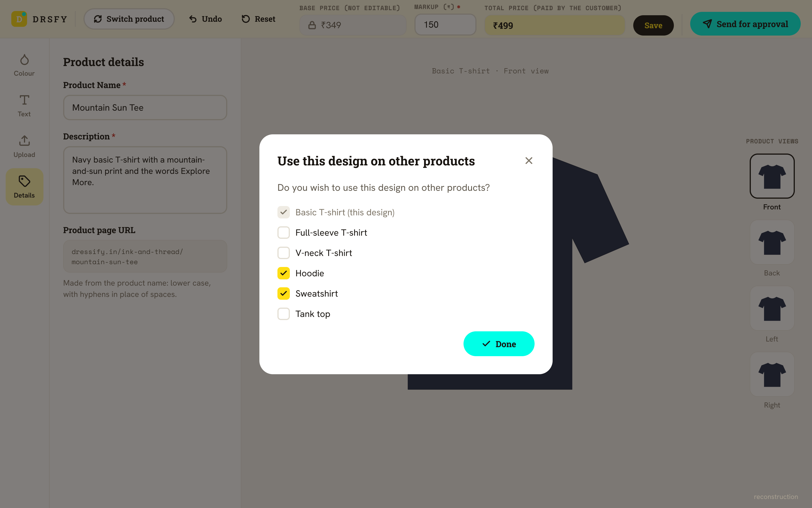Image resolution: width=812 pixels, height=508 pixels.
Task: Toggle the Basic T-shirt (this design) checkbox
Action: pyautogui.click(x=284, y=212)
